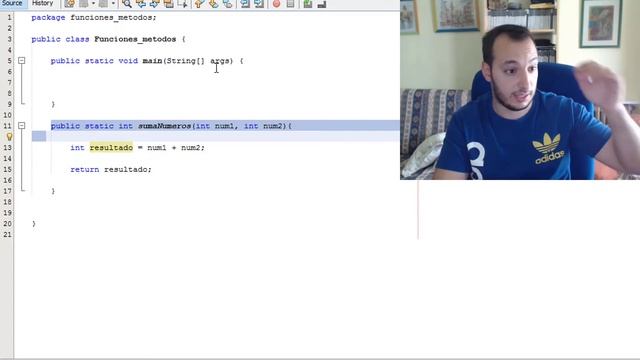This screenshot has width=640, height=360.
Task: Click 'num2' parameter in sumaNumeros signature
Action: [x=273, y=126]
